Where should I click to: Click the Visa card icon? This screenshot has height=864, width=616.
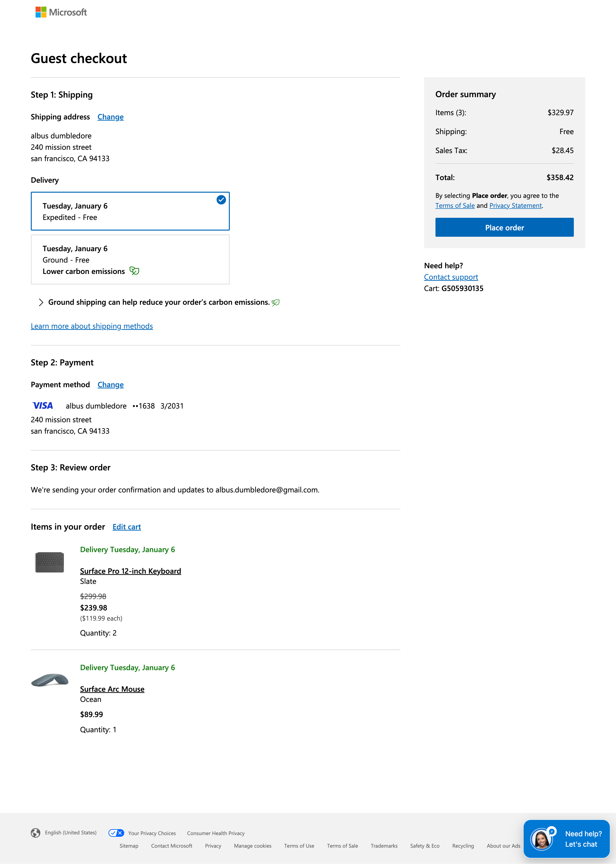point(43,406)
